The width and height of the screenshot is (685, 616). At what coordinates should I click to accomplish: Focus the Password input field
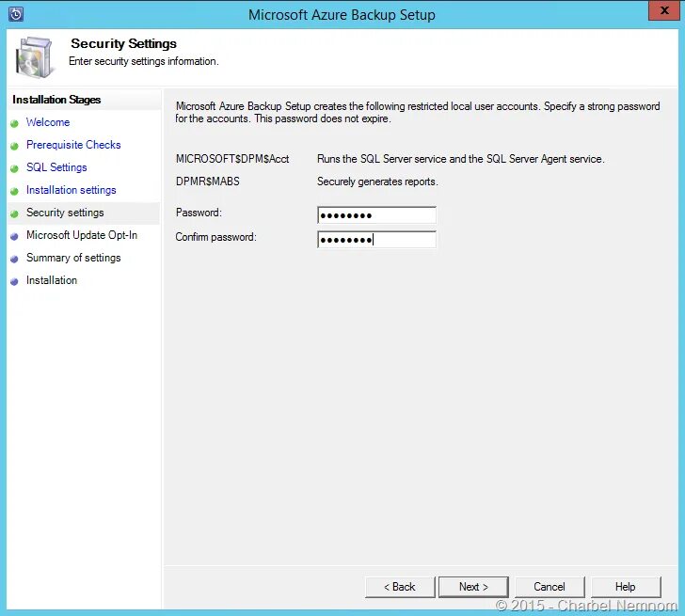click(376, 215)
